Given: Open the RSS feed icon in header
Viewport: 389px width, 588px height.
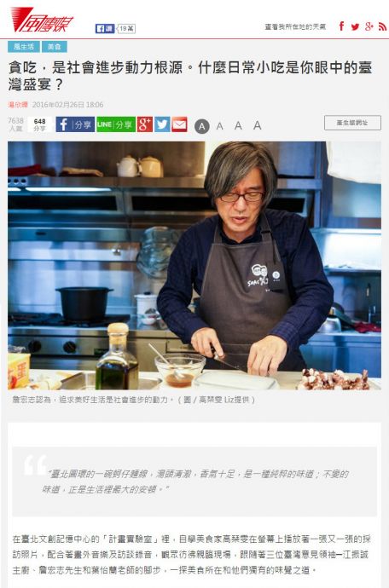Looking at the screenshot, I should coord(382,26).
